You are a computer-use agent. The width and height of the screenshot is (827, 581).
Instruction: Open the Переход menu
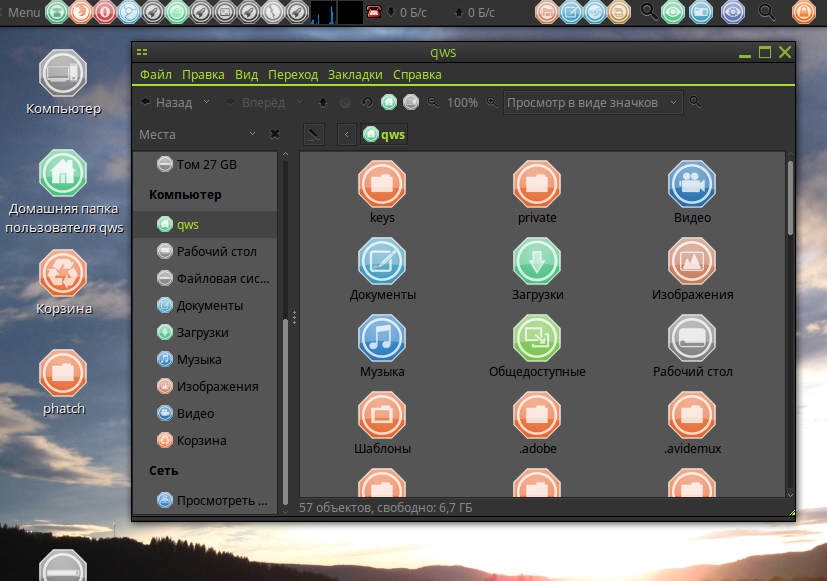(293, 75)
